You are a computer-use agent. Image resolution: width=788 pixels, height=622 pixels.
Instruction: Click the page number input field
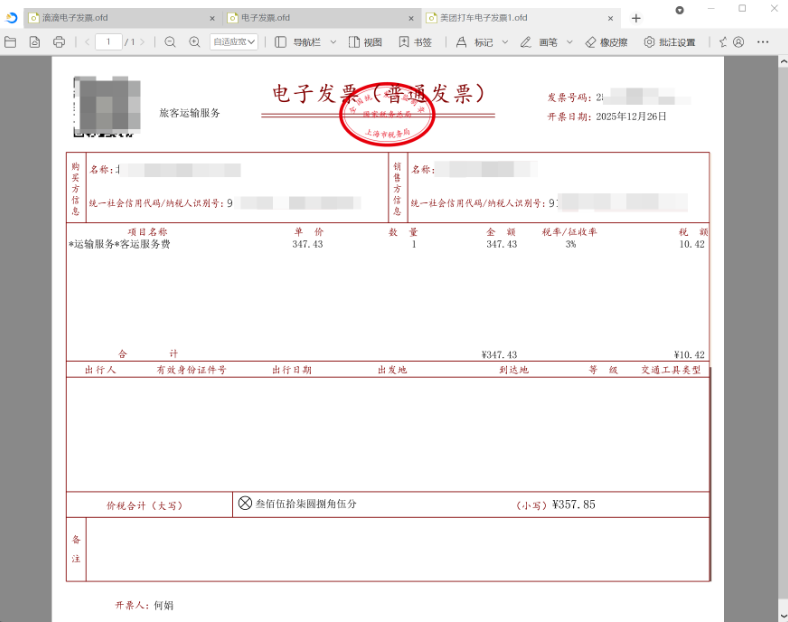click(109, 42)
